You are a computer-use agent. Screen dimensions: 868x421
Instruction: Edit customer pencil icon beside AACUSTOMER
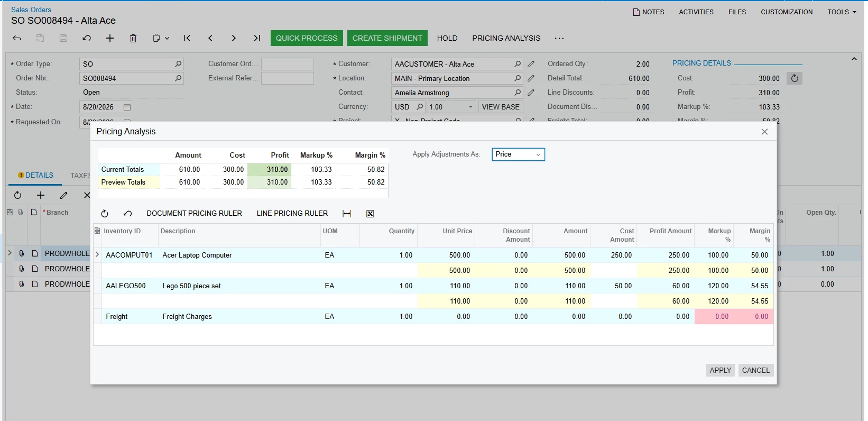coord(531,64)
